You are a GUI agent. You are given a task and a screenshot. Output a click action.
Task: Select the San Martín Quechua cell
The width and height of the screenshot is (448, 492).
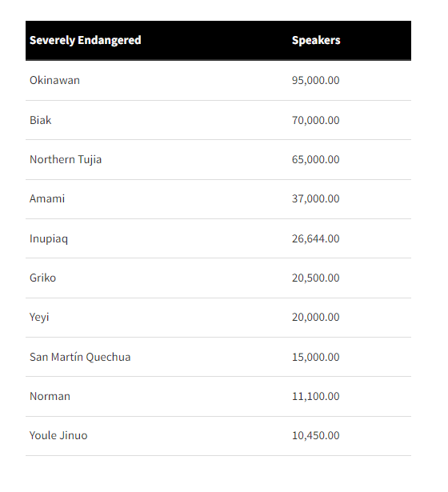80,357
